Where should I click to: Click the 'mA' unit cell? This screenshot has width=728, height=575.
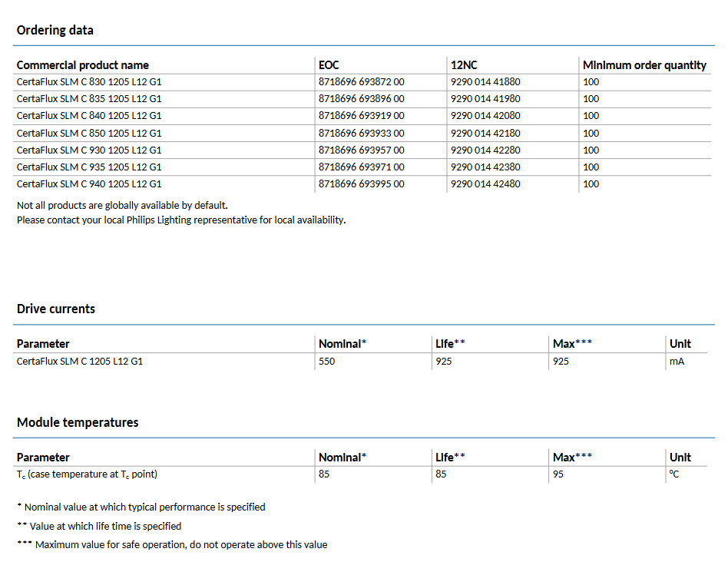[677, 362]
